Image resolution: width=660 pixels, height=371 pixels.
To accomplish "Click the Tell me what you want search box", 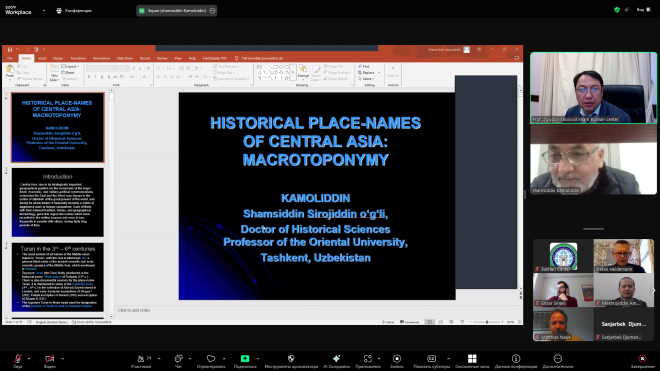I will 261,58.
